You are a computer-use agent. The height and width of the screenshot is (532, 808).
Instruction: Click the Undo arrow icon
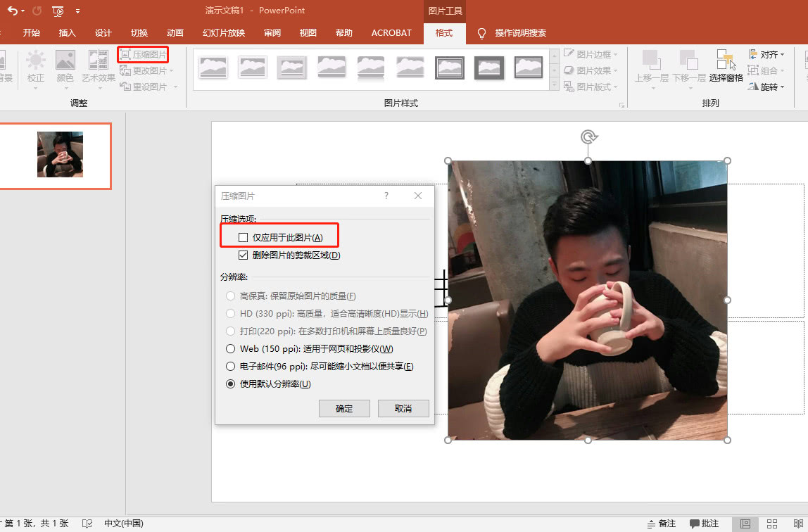point(13,11)
